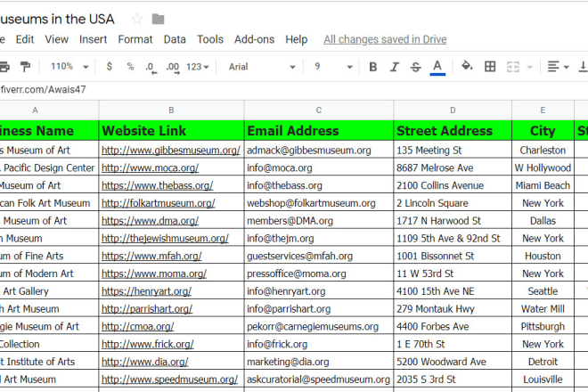Open the move-to-folder icon beside the title

[x=158, y=19]
